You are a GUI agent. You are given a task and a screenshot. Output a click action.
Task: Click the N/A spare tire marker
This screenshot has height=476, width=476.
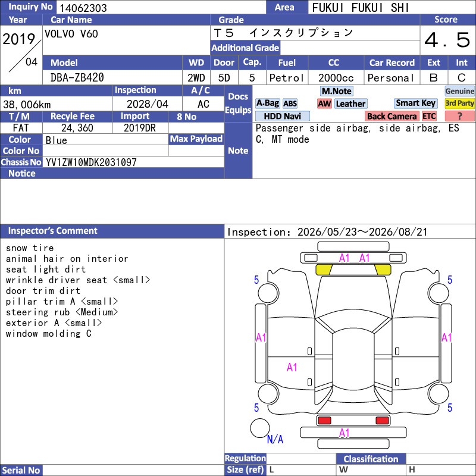(275, 439)
